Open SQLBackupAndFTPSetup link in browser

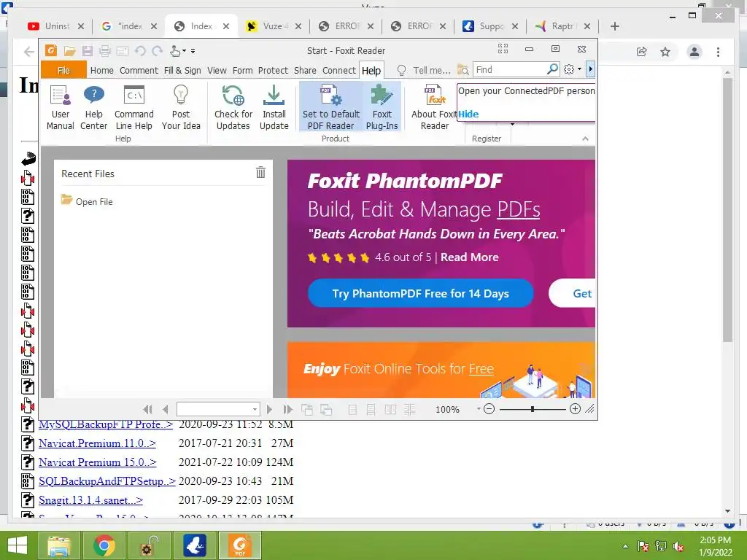pyautogui.click(x=107, y=481)
